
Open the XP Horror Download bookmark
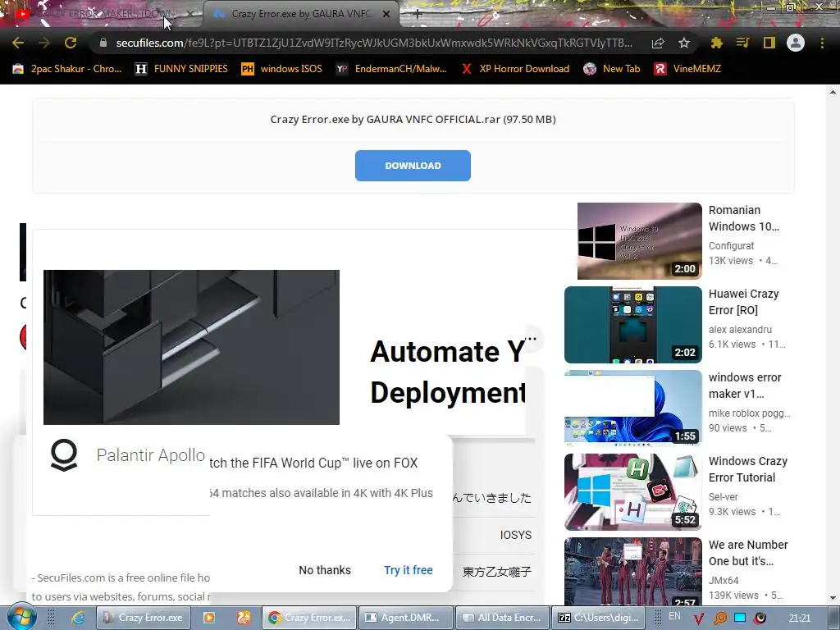click(515, 69)
